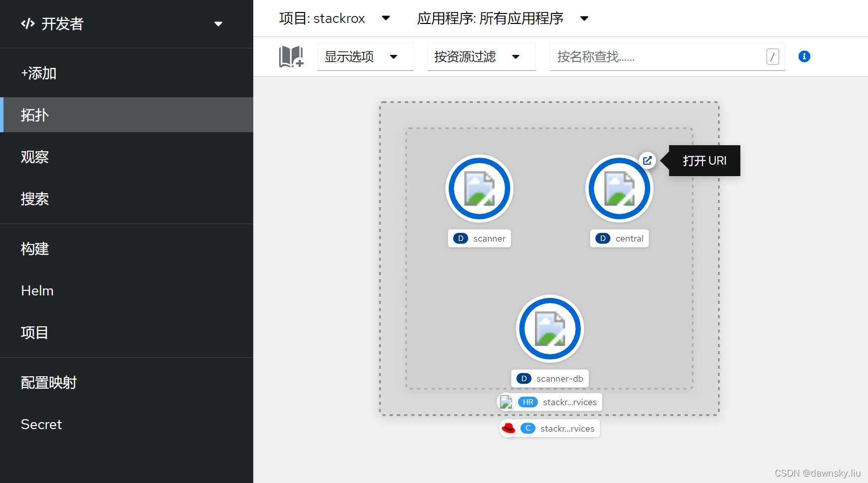
Task: Click the Red Hat icon on stackr...rvices
Action: click(x=509, y=428)
